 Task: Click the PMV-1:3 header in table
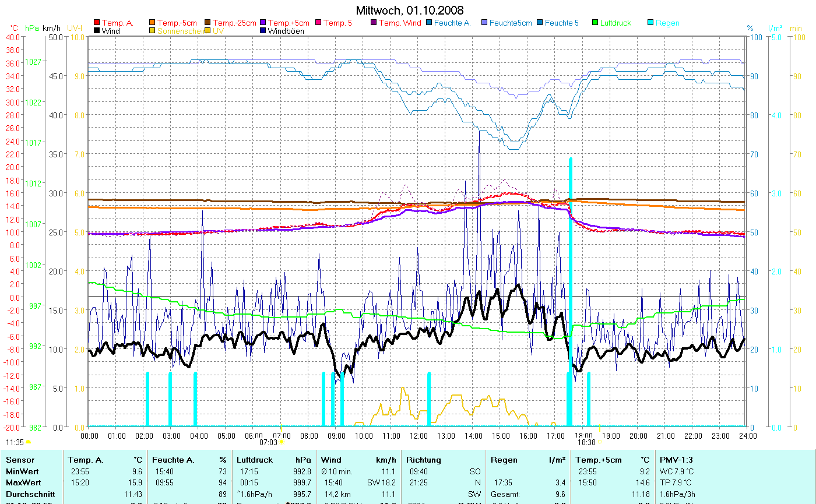676,460
